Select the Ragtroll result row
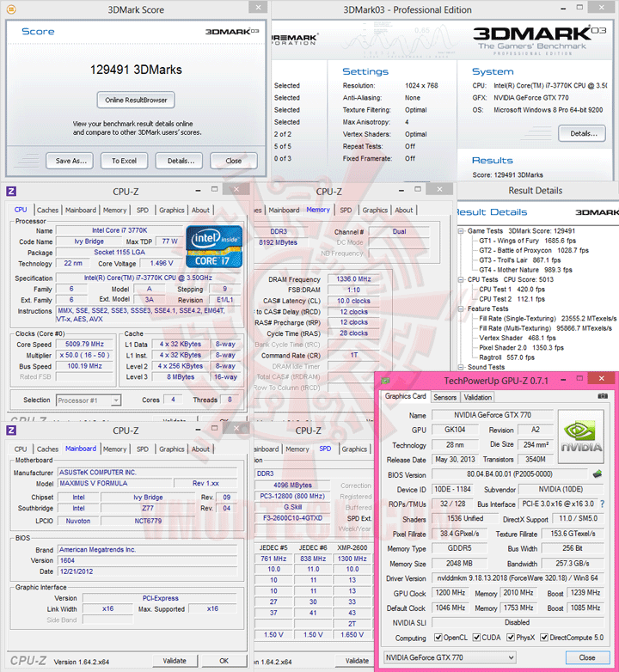This screenshot has width=619, height=672. (x=506, y=357)
